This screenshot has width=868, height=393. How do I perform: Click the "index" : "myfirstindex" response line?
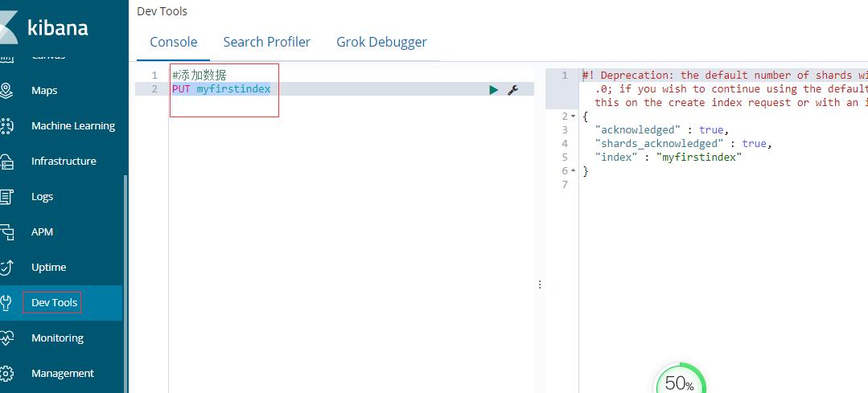[668, 157]
